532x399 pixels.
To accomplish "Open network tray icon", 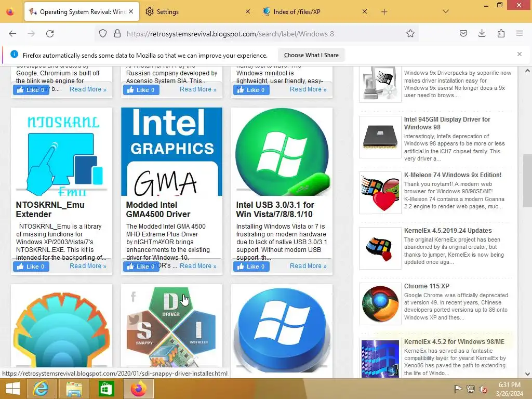I will coord(471,389).
